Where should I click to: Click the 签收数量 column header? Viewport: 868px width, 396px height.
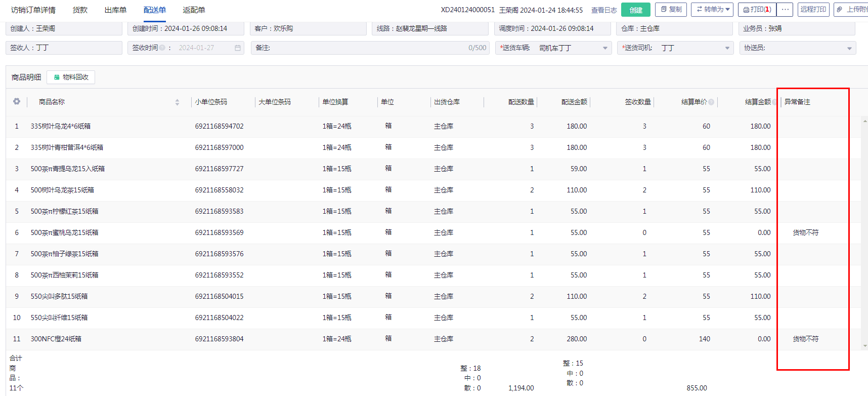638,102
